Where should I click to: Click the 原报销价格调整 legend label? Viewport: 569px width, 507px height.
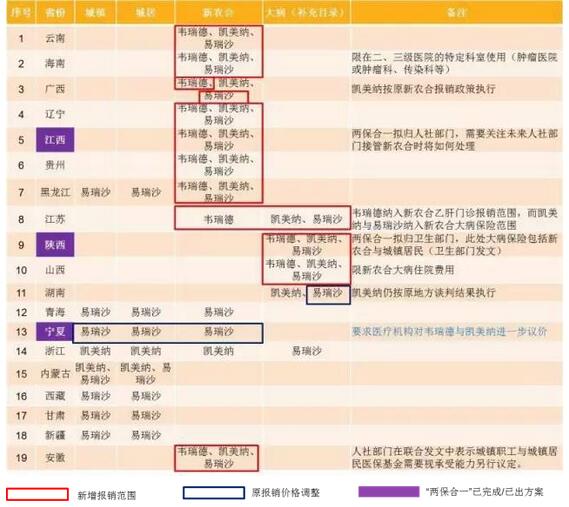tap(286, 492)
